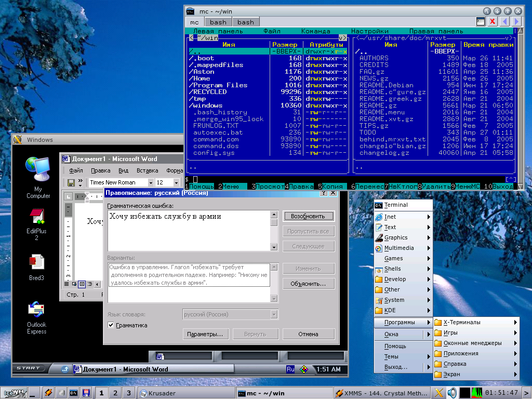Click the IceWM start logo on taskbar
This screenshot has width=532, height=399.
click(x=14, y=393)
